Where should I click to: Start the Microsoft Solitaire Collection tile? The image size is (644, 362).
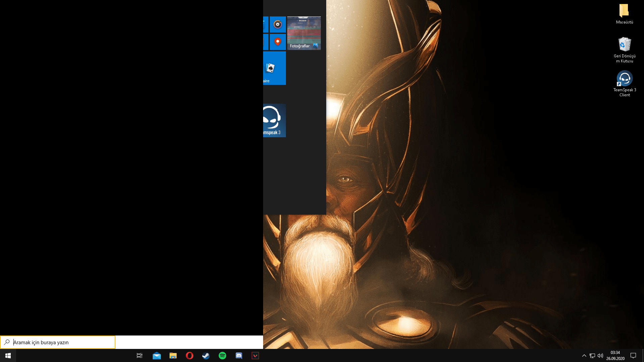(274, 68)
